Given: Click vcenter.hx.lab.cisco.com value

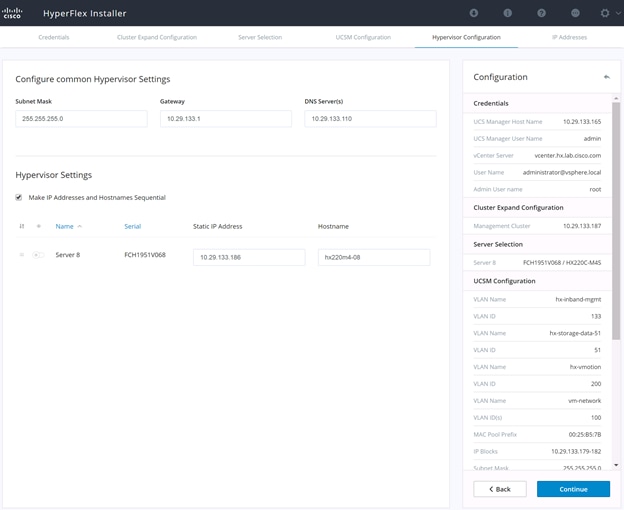Looking at the screenshot, I should [x=567, y=156].
